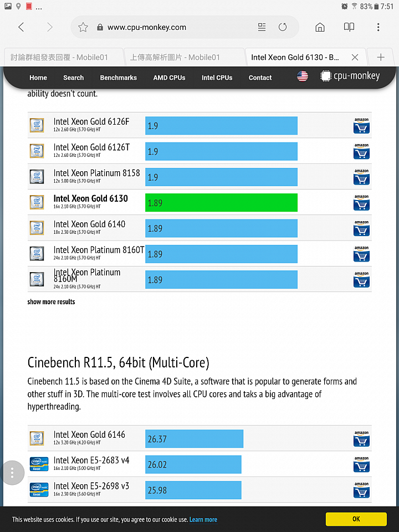Open Amazon cart for Xeon Gold 6126F
The image size is (399, 532).
tap(361, 126)
